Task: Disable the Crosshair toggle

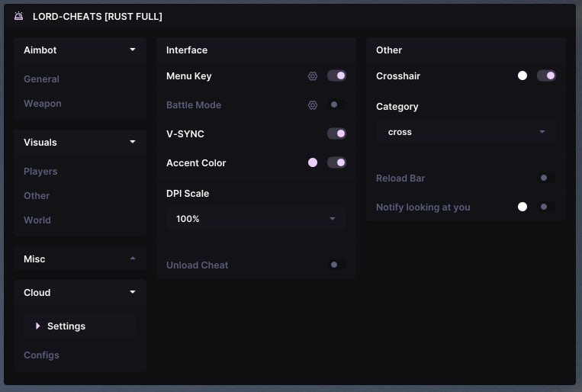Action: coord(546,76)
